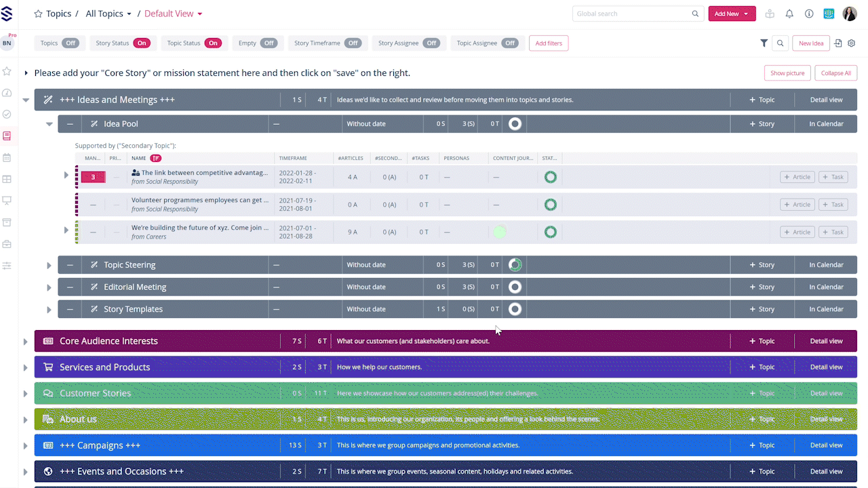Turn off the Story Status filter
Image resolution: width=868 pixels, height=488 pixels.
[x=141, y=43]
